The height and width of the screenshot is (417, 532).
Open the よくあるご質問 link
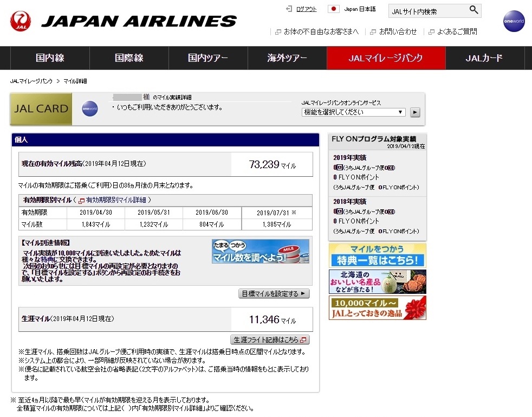click(457, 31)
